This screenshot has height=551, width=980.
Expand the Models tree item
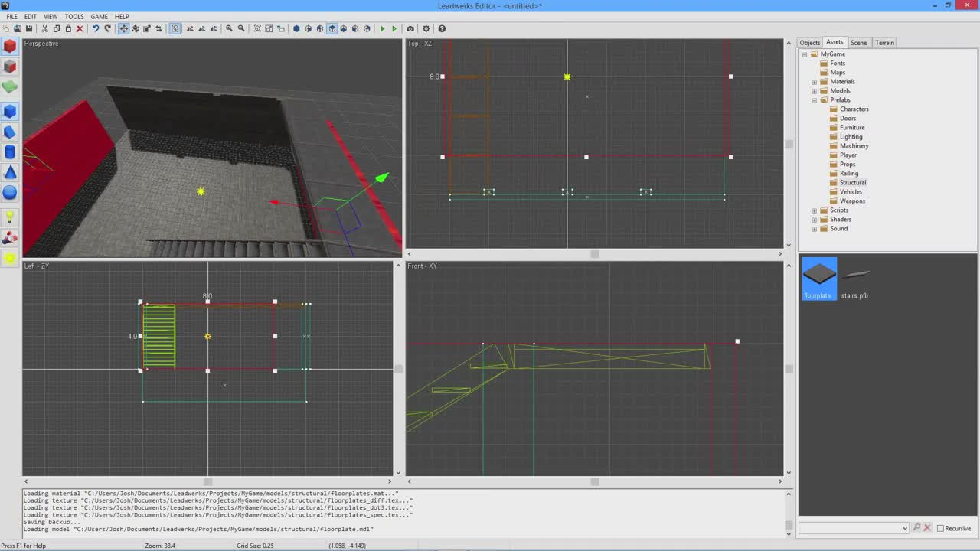tap(814, 90)
